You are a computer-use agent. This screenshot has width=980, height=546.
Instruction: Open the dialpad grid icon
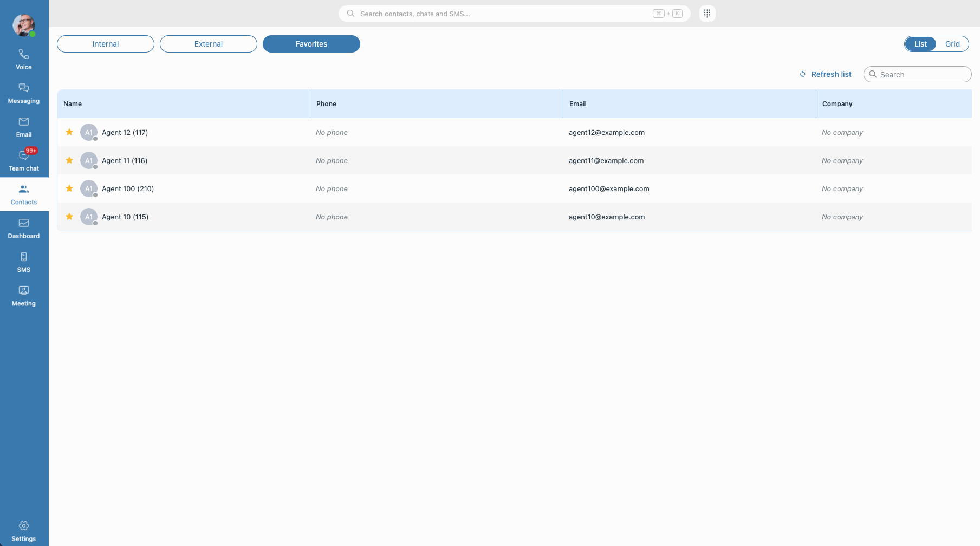(x=707, y=14)
